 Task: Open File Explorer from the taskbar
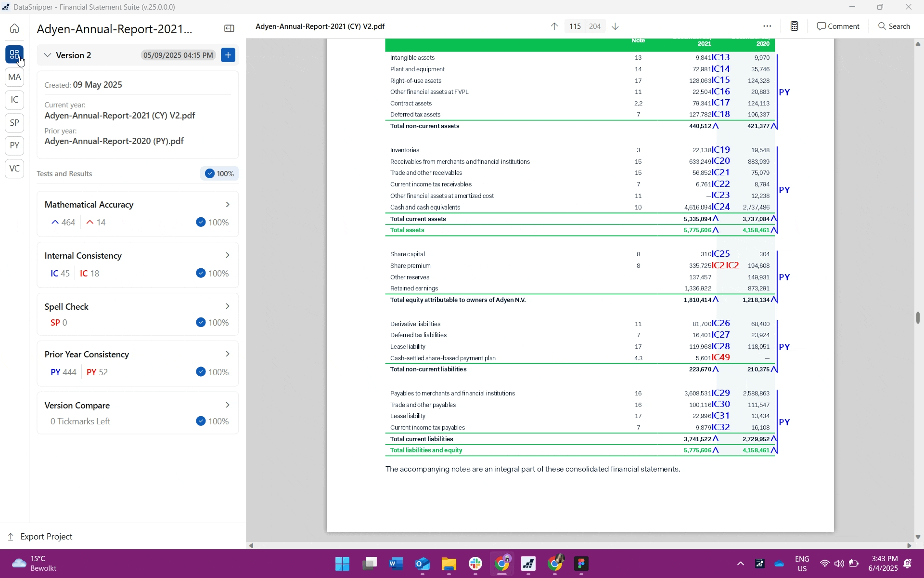pos(449,564)
